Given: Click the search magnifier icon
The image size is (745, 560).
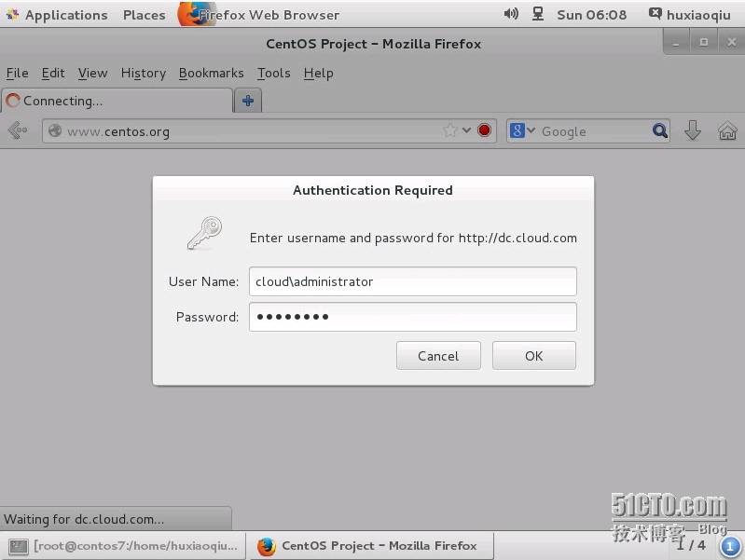Looking at the screenshot, I should (659, 130).
